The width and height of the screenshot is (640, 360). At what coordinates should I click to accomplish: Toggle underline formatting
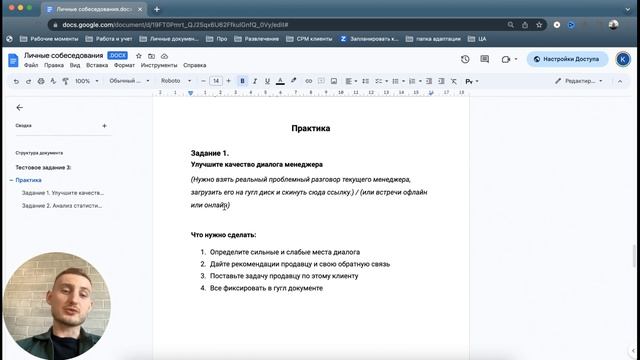(x=267, y=81)
